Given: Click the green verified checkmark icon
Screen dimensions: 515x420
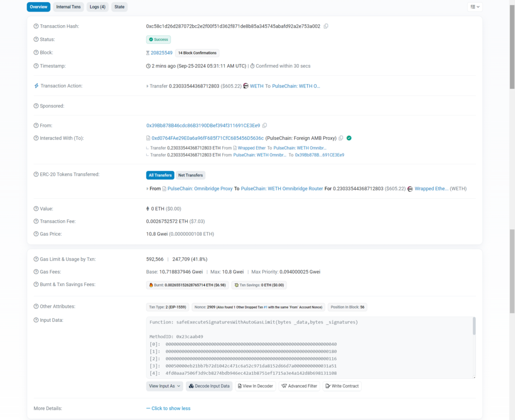Looking at the screenshot, I should tap(349, 138).
